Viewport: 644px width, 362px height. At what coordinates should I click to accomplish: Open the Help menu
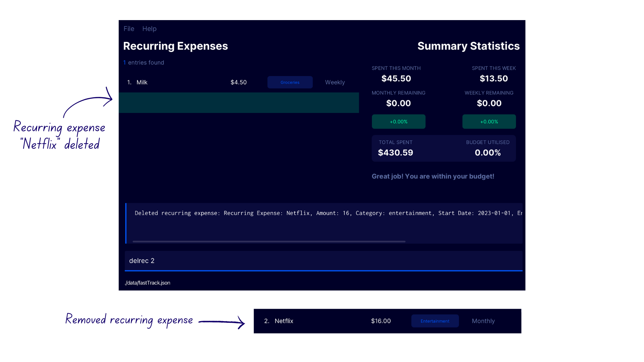(x=149, y=29)
